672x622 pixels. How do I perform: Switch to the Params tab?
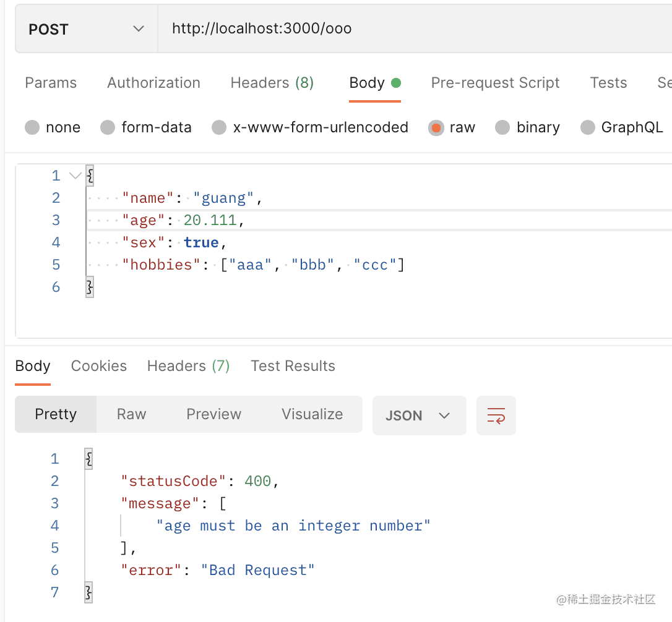(51, 83)
